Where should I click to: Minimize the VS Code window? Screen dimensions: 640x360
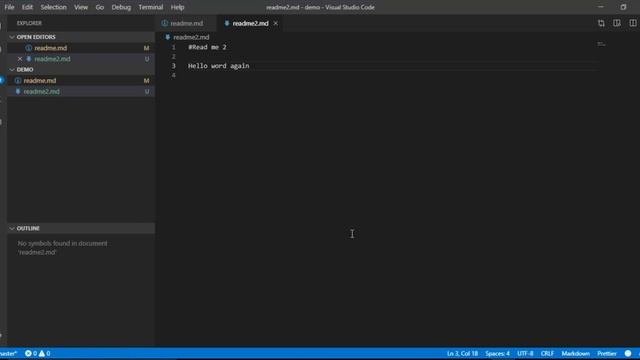click(x=600, y=7)
